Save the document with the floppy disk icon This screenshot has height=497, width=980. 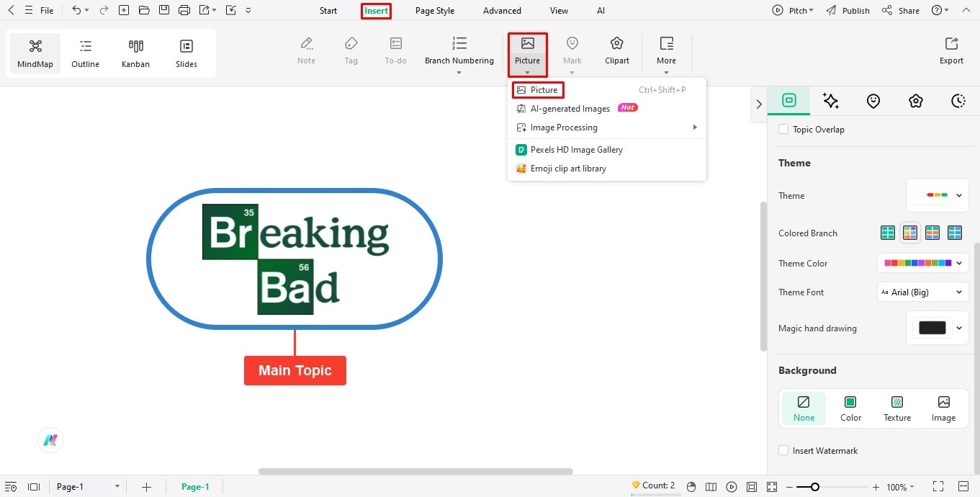(x=164, y=11)
